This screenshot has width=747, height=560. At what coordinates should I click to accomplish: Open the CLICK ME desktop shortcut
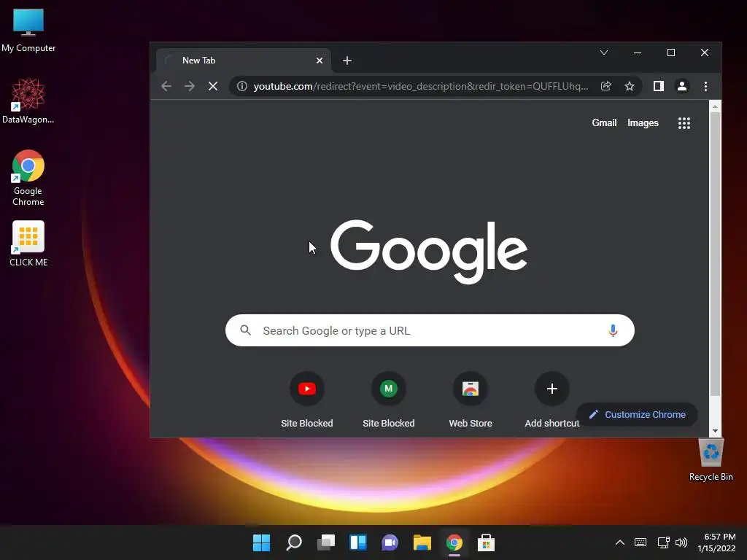[28, 244]
